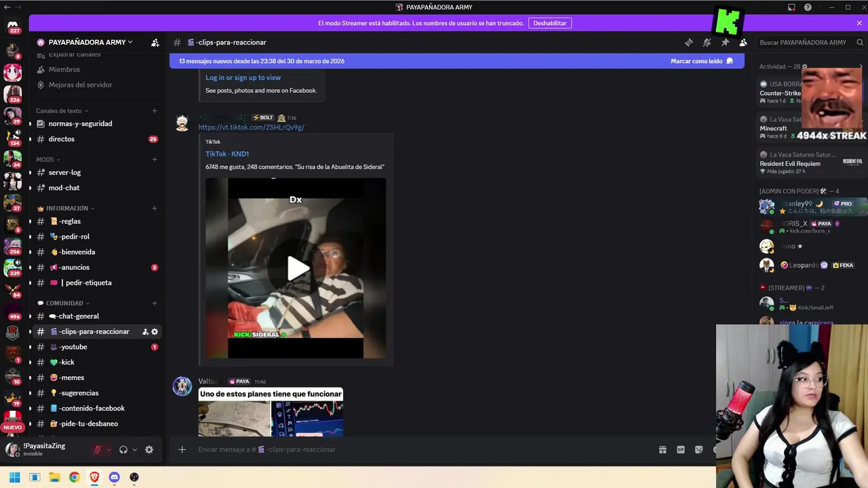Collapse the MODS category

pos(48,159)
